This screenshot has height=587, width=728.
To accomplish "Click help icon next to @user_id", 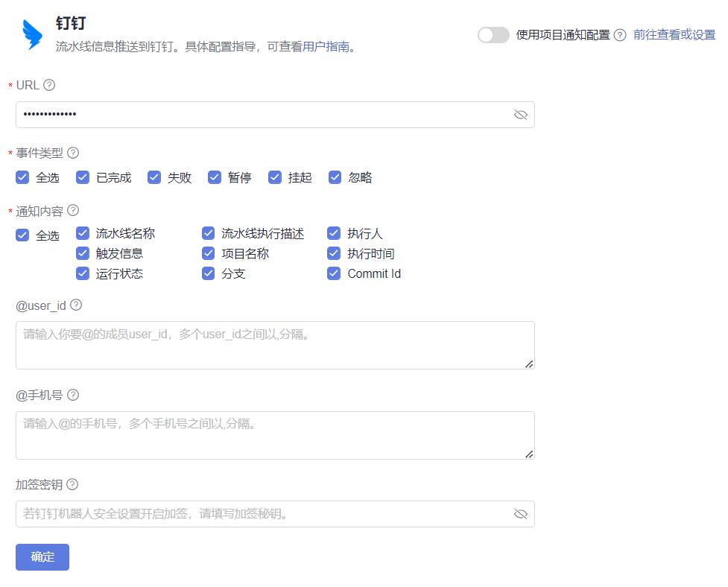I will (x=76, y=305).
